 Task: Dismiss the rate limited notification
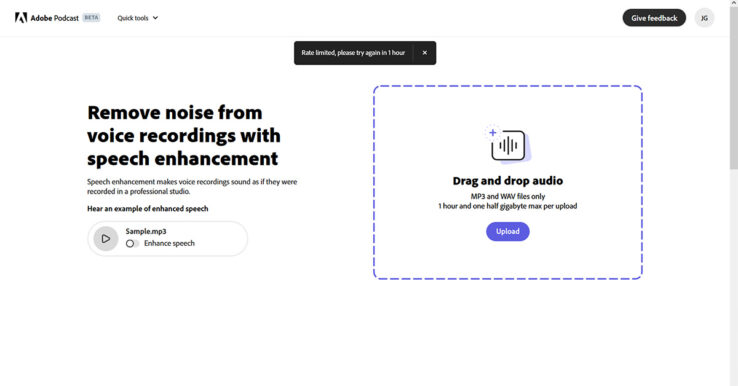coord(425,53)
